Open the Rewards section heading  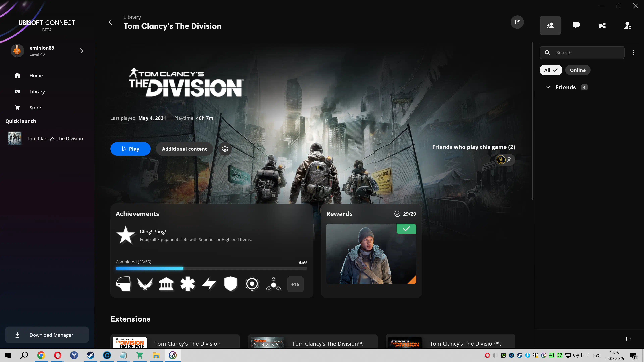click(x=339, y=214)
